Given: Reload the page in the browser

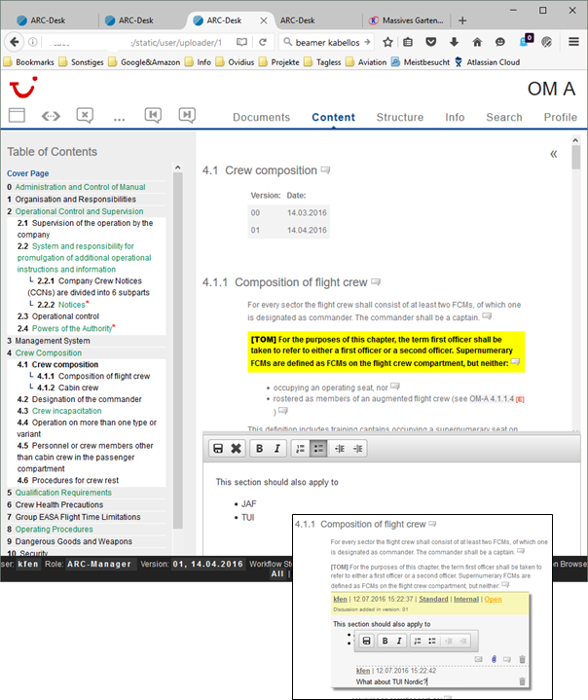Looking at the screenshot, I should pyautogui.click(x=263, y=42).
